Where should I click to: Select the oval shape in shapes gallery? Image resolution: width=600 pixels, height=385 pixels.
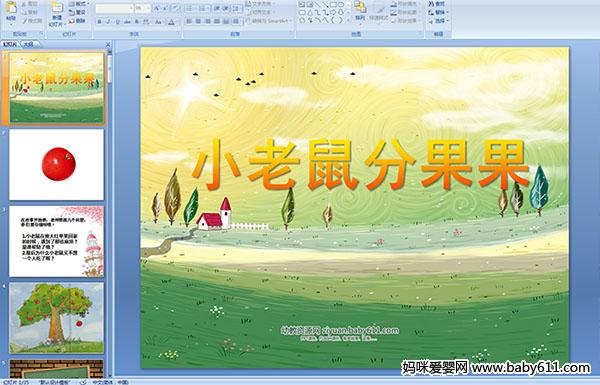[x=341, y=4]
